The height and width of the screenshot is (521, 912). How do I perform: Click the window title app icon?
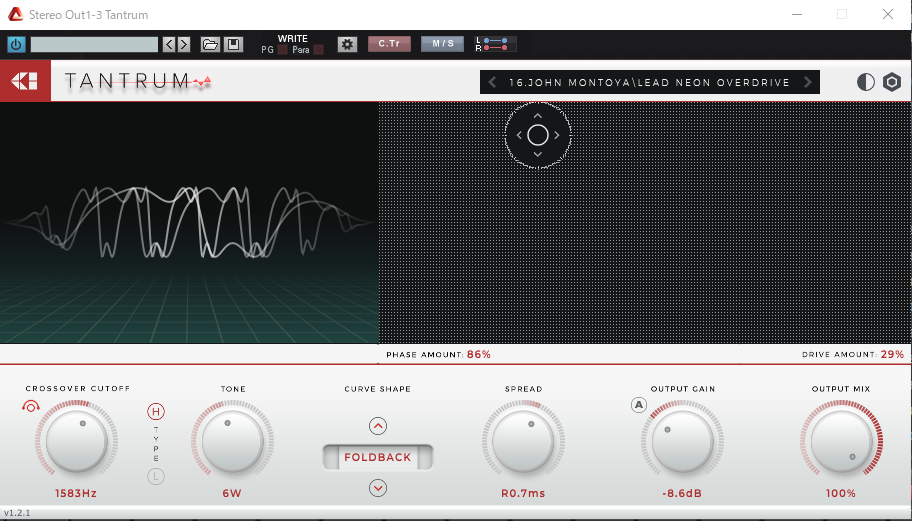15,14
